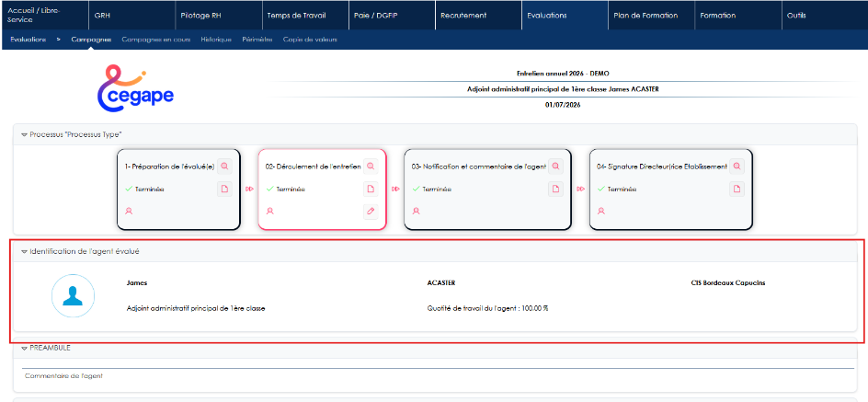Viewport: 868px width, 402px height.
Task: Open magnifier icon on Déroulement de l'entretien card
Action: point(371,166)
